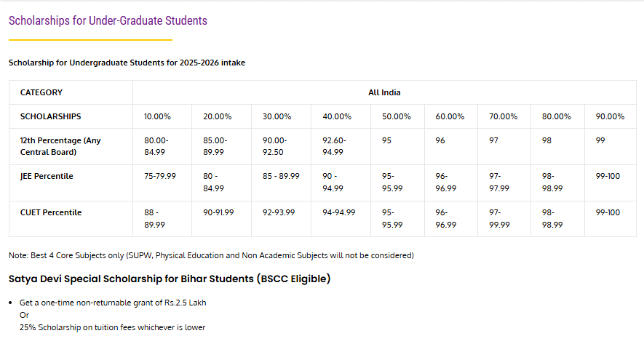Click the Satya Devi Special Scholarship heading
This screenshot has height=344, width=644.
tap(170, 279)
